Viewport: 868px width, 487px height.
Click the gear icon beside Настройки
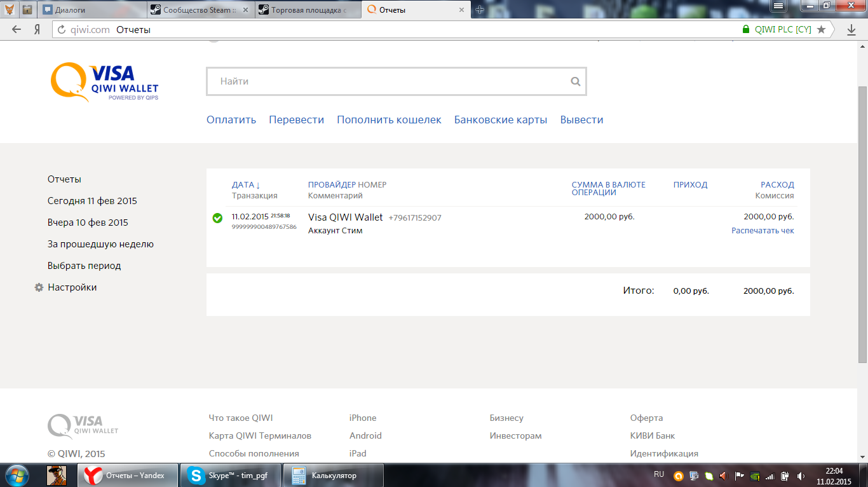(x=39, y=287)
